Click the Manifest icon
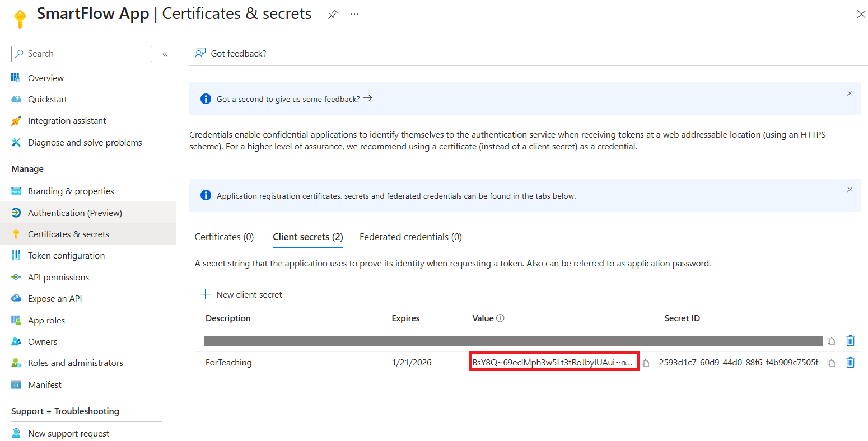Viewport: 868px width, 441px height. coord(16,384)
